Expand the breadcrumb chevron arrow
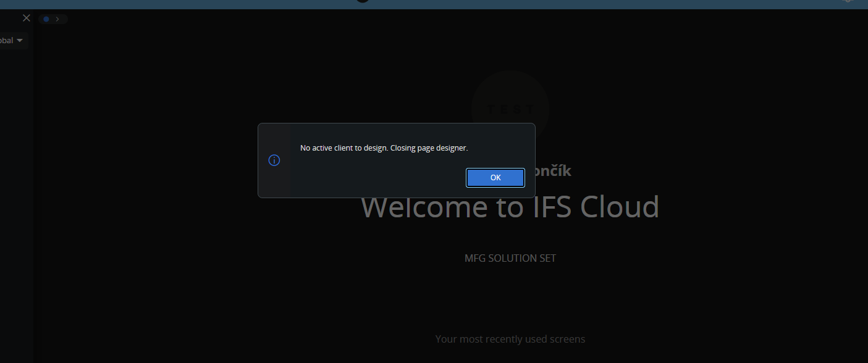 pos(57,19)
